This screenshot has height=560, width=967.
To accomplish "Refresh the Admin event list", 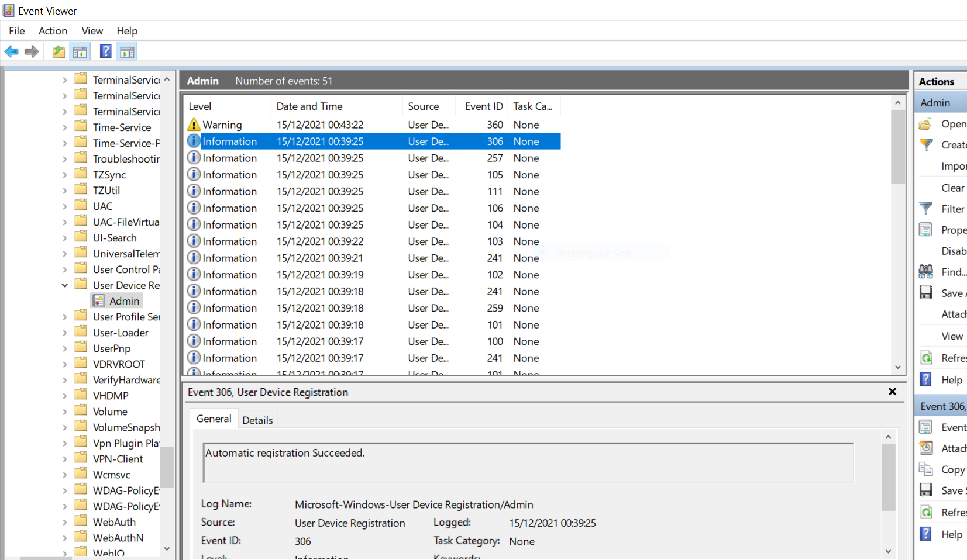I will [x=926, y=358].
